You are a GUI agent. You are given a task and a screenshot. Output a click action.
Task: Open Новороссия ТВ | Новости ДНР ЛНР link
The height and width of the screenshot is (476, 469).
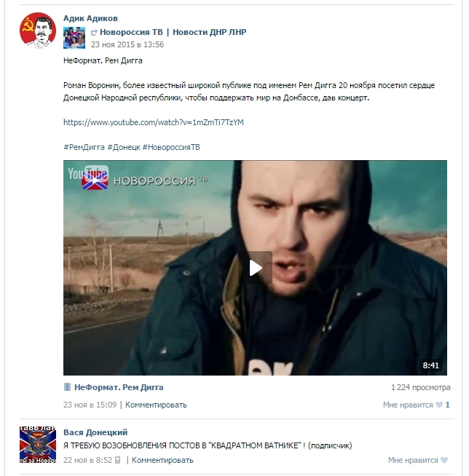(173, 32)
